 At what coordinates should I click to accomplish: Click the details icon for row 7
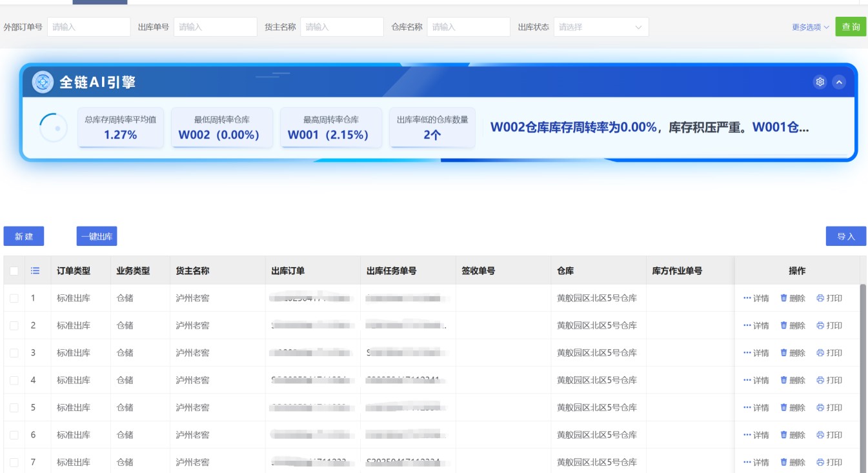[x=747, y=462]
